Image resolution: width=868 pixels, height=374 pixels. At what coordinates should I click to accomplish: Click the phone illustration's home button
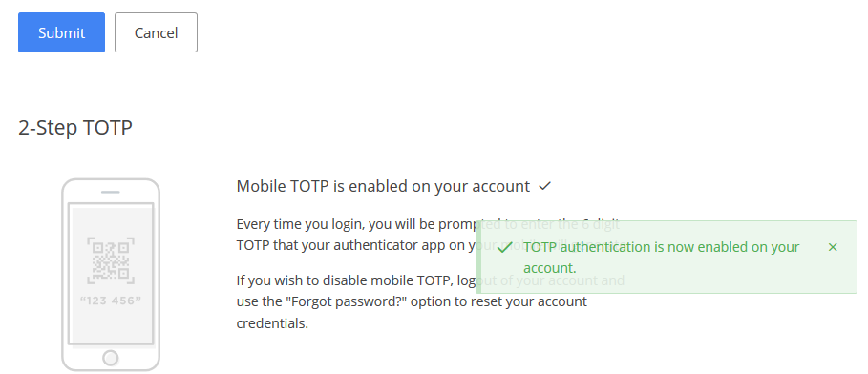[x=111, y=358]
